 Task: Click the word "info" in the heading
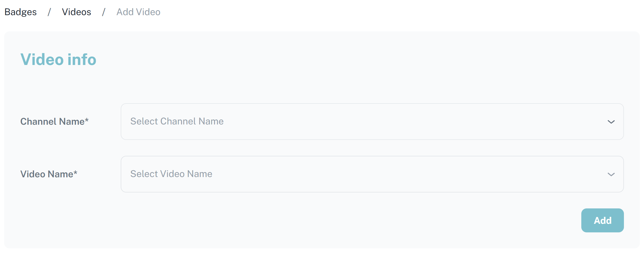(x=82, y=59)
